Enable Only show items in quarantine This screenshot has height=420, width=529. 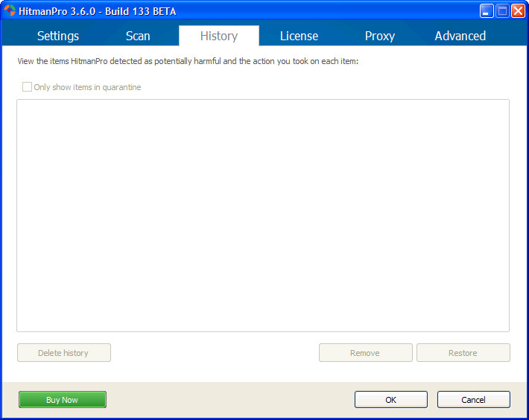pos(28,87)
